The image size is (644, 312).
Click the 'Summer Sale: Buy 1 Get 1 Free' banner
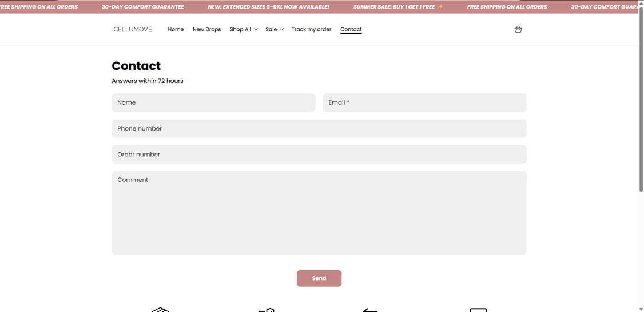click(x=398, y=7)
